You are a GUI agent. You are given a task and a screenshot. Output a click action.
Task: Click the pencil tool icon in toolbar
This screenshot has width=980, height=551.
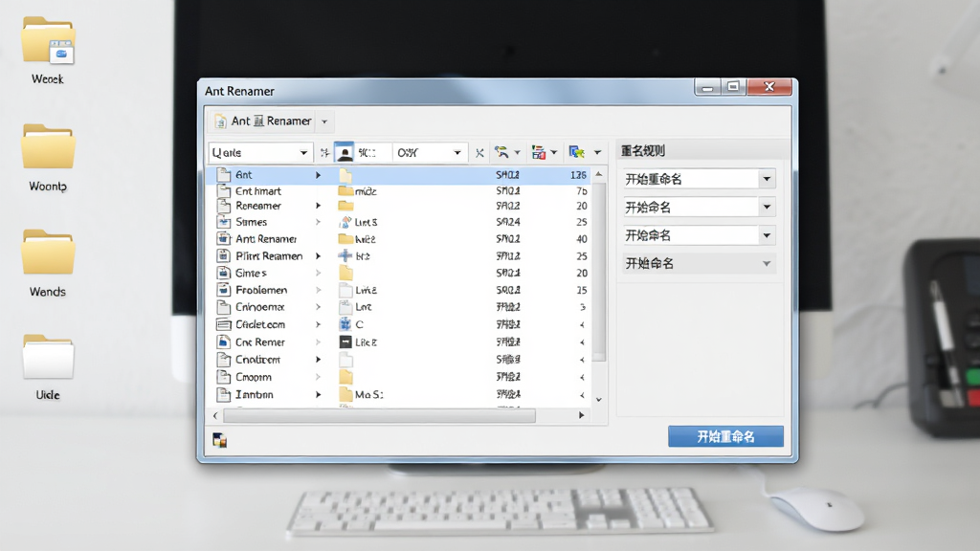501,152
